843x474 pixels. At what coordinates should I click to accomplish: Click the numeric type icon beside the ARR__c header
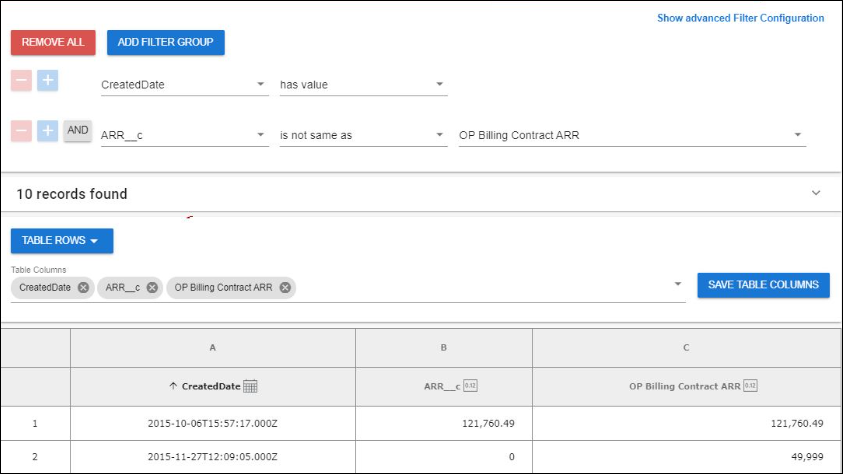(470, 385)
